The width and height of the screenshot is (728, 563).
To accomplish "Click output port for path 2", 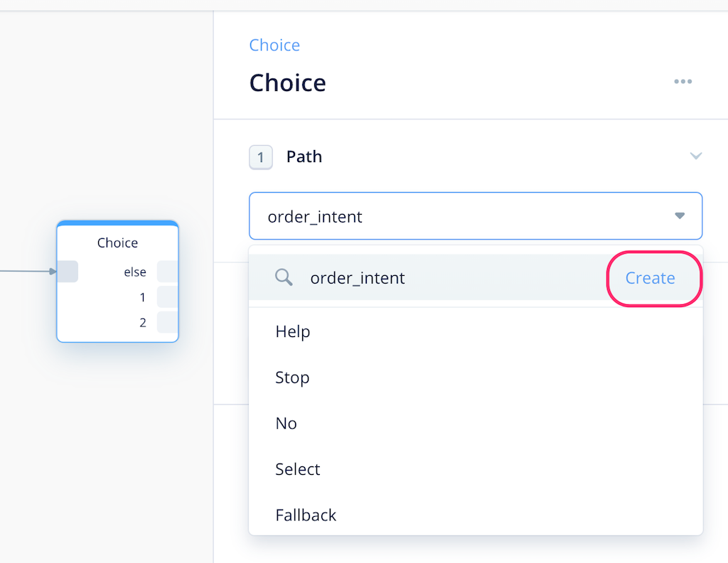I will 168,322.
